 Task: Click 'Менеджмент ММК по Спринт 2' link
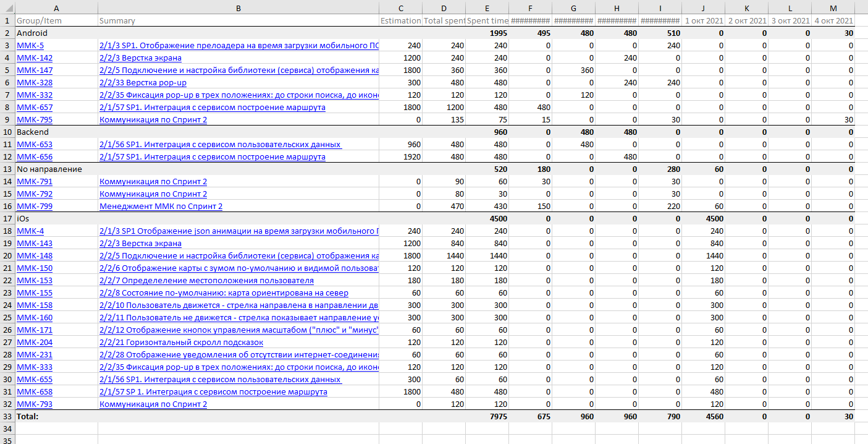click(x=161, y=206)
